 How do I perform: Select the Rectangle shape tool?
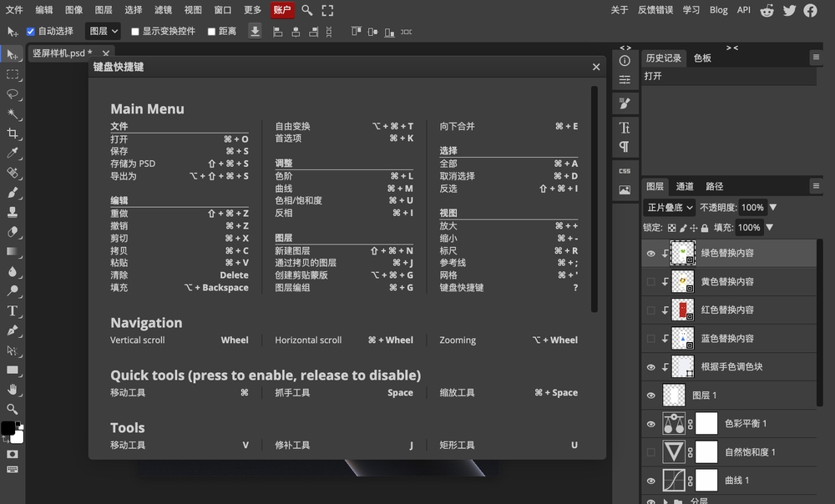(13, 370)
